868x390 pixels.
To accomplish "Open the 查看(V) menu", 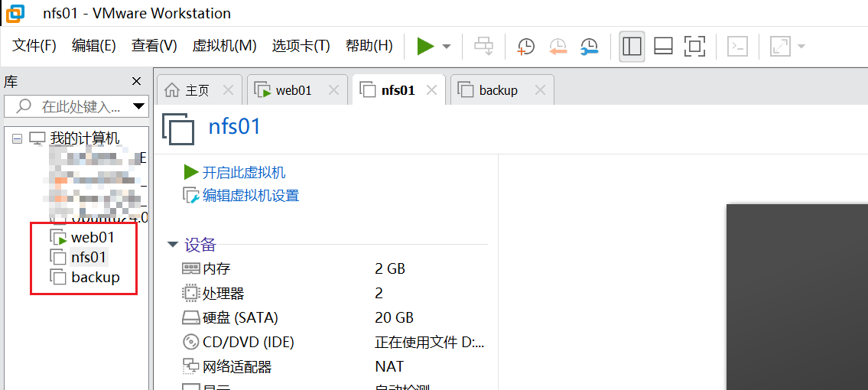I will point(154,46).
